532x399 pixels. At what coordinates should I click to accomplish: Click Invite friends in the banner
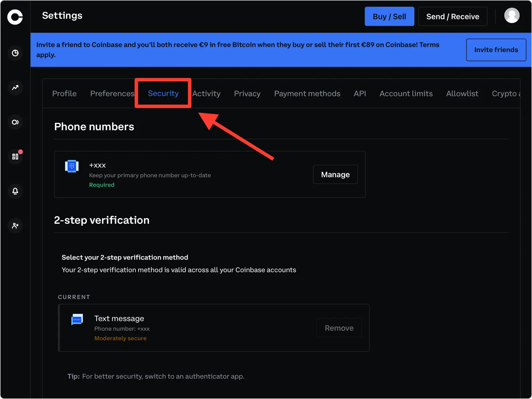(x=496, y=50)
